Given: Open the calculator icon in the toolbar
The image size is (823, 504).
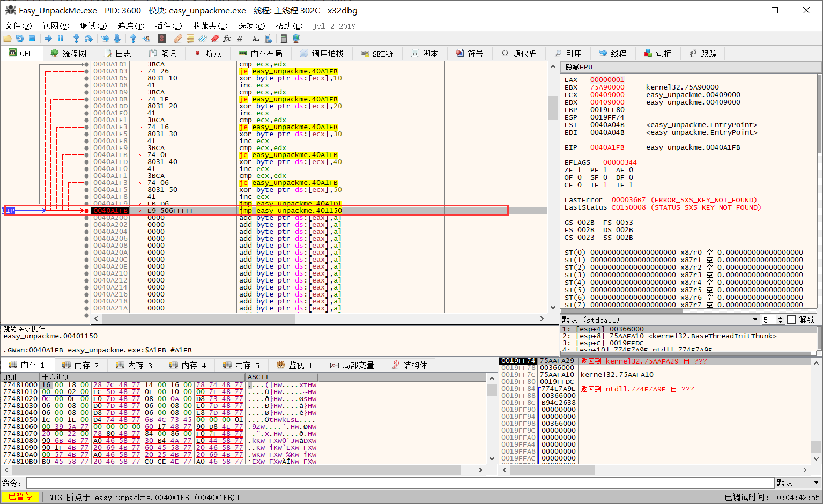Looking at the screenshot, I should coord(284,39).
